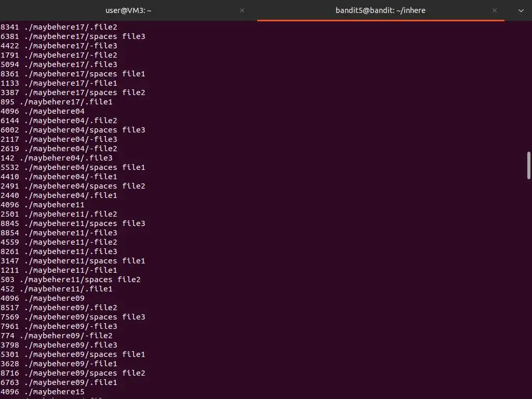Click line 4096 ./maybehere11
532x399 pixels.
pos(43,205)
